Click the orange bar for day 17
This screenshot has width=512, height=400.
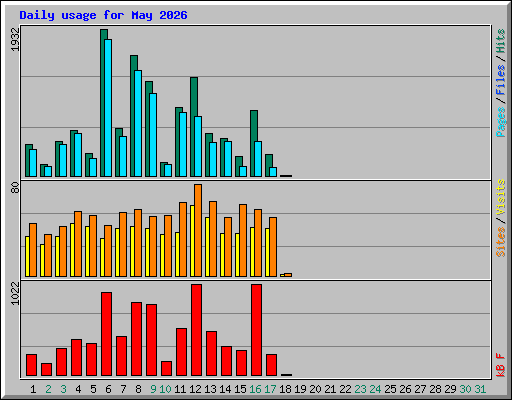(273, 247)
